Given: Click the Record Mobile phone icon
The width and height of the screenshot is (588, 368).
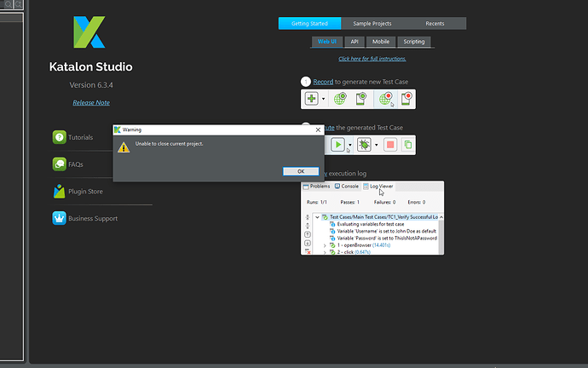Looking at the screenshot, I should [x=406, y=99].
